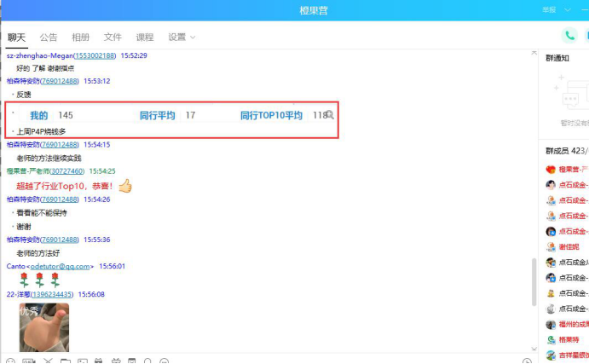The width and height of the screenshot is (589, 364).
Task: Select message 谢谢
Action: [24, 227]
